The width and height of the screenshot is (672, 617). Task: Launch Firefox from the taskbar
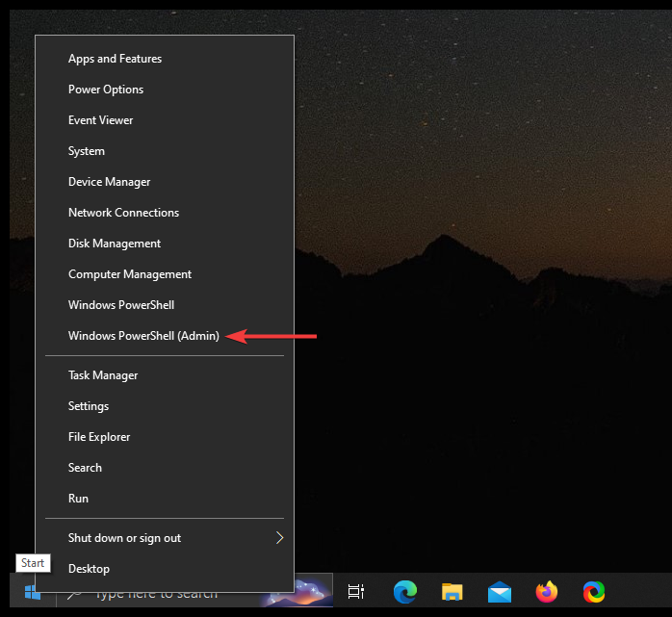pos(547,592)
